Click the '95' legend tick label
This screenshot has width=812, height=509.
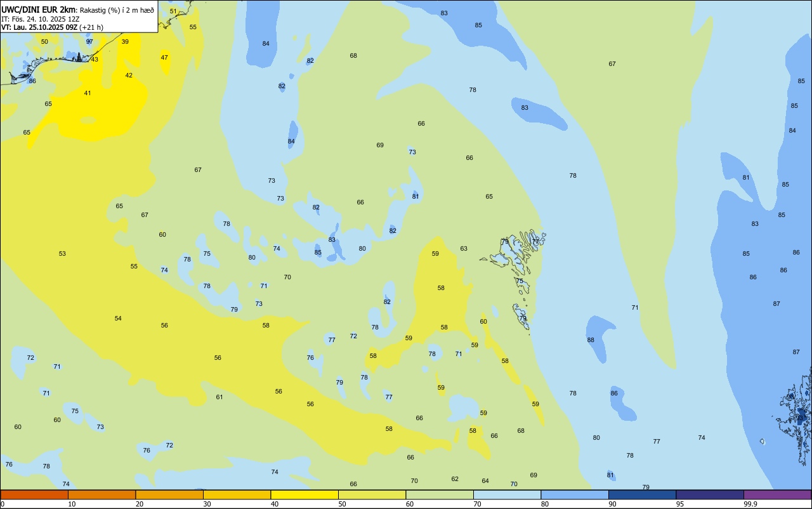tap(680, 504)
